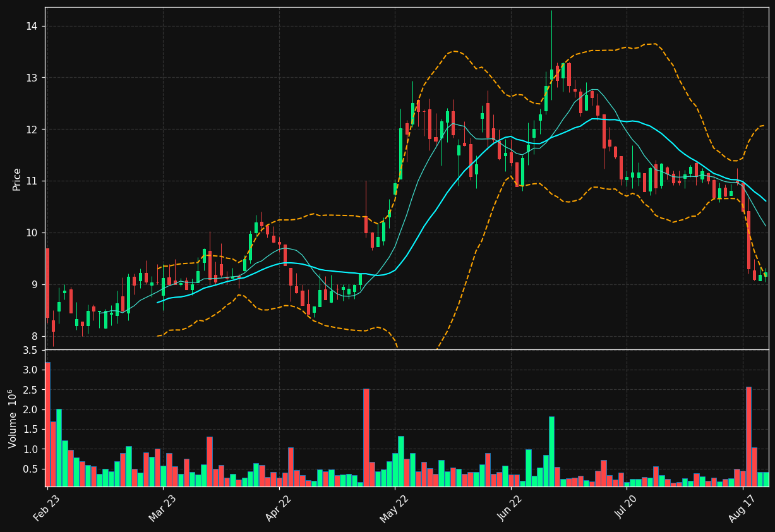Click the 3.0 volume axis tick
This screenshot has width=775, height=532.
tap(31, 370)
